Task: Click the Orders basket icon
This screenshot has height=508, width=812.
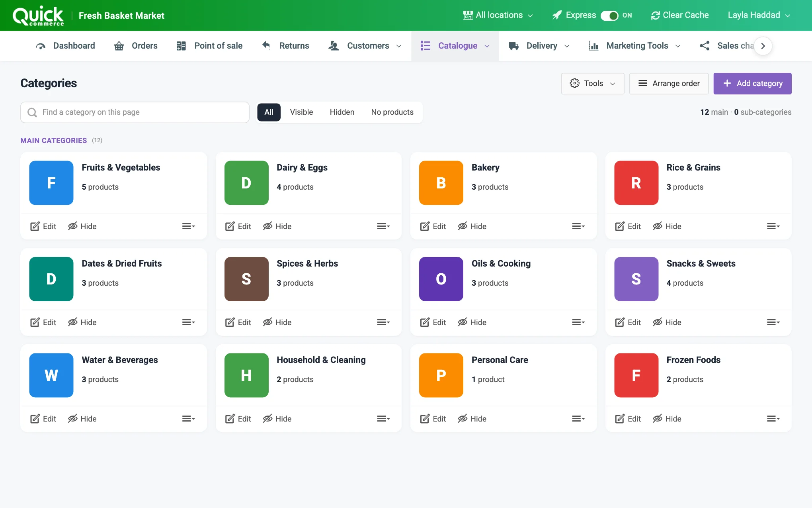Action: click(119, 46)
